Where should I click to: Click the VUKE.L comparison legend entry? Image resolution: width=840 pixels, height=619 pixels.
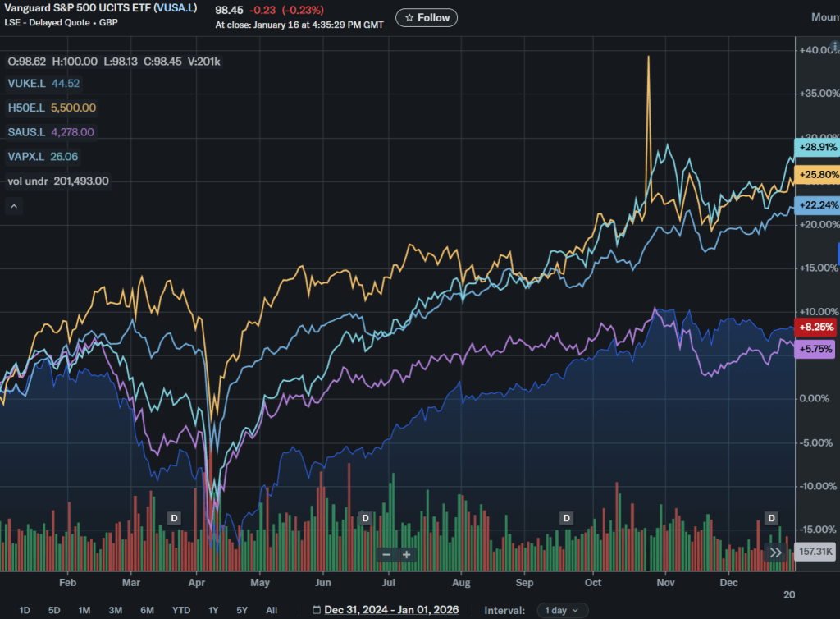pyautogui.click(x=27, y=83)
